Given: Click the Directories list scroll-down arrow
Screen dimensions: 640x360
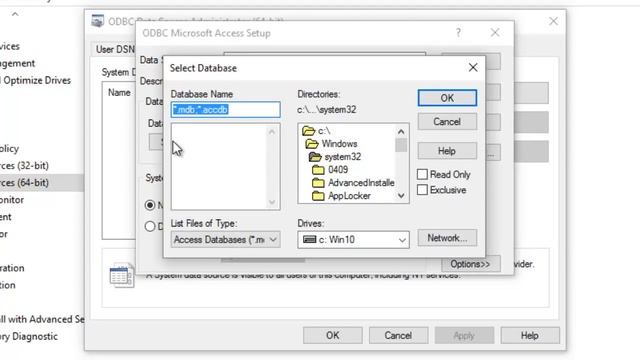Looking at the screenshot, I should pyautogui.click(x=401, y=196).
